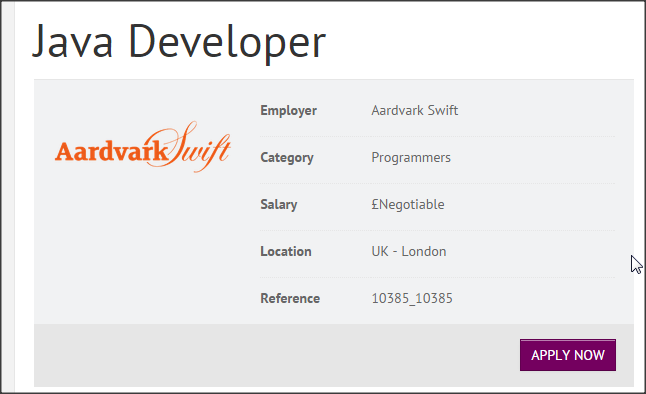Click the Location label
The image size is (646, 394).
click(286, 251)
